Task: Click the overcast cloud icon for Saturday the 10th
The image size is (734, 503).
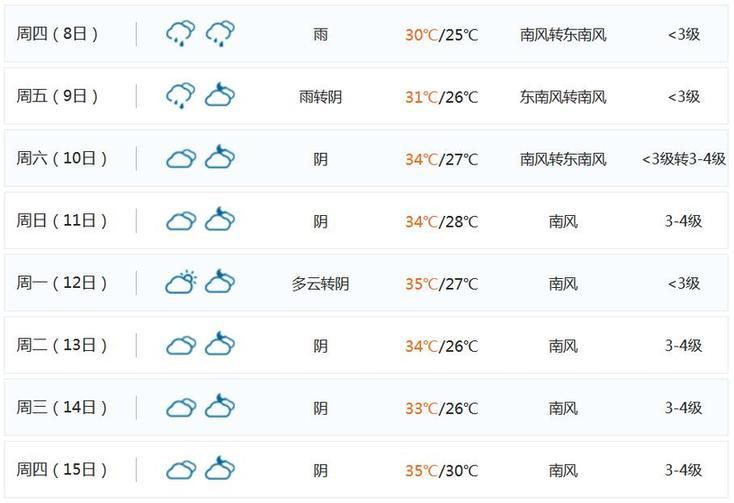Action: pyautogui.click(x=180, y=159)
